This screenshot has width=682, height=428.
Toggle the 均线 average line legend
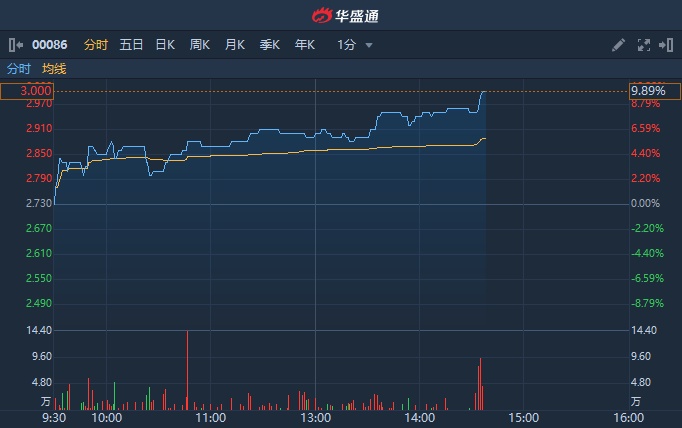click(54, 69)
